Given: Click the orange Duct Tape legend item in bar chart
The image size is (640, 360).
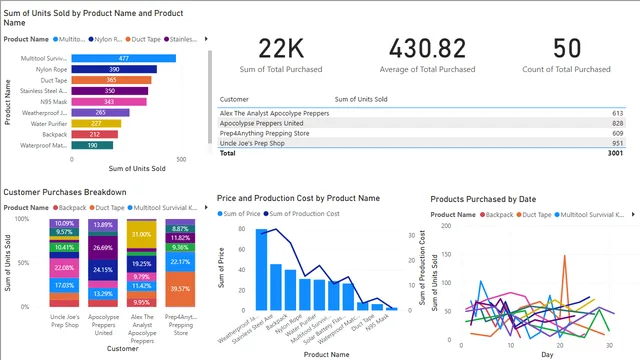Looking at the screenshot, I should tap(143, 39).
